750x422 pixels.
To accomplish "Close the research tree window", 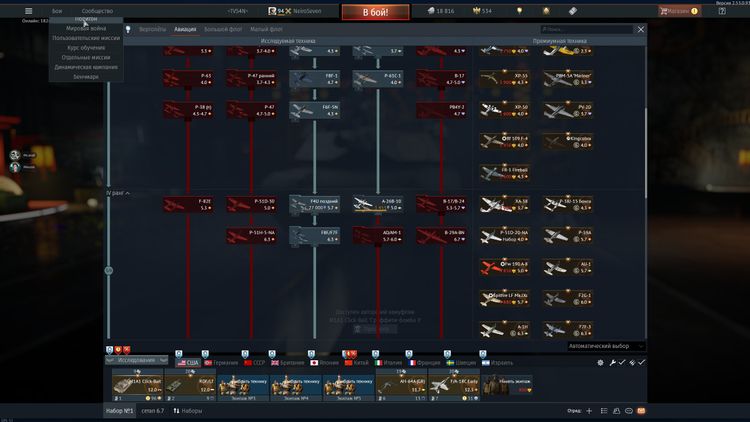I will [641, 30].
